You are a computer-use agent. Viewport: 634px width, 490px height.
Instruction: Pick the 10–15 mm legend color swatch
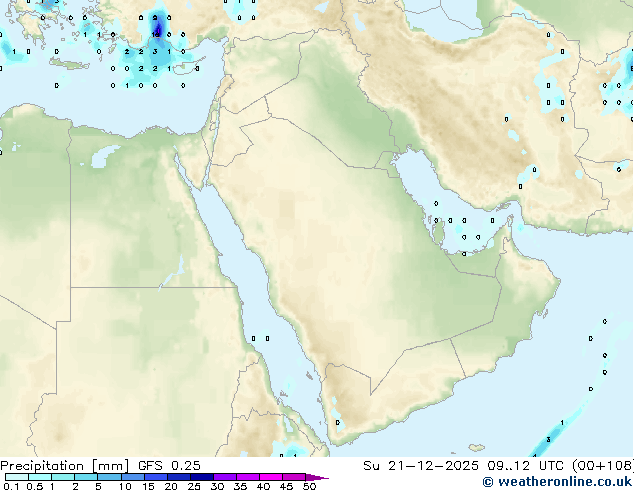coord(132,477)
